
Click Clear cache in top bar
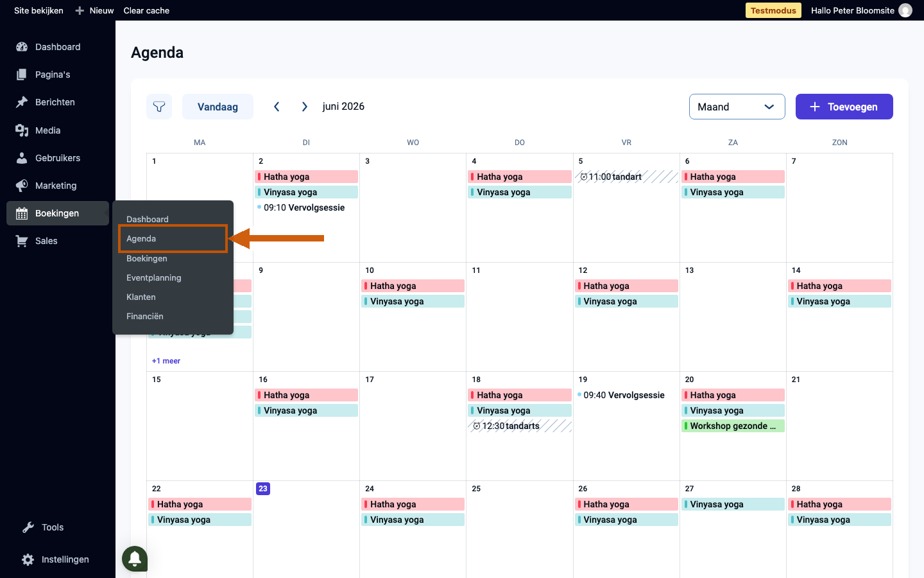tap(146, 10)
